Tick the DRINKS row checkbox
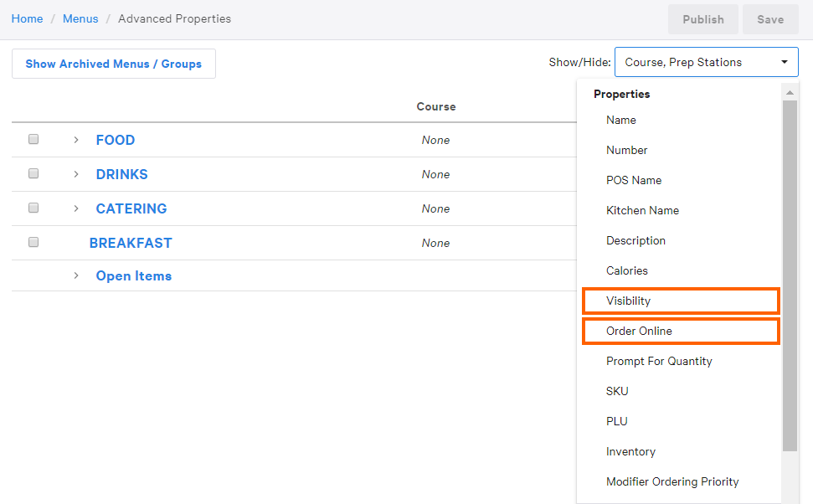Screen dimensions: 813x504 tap(33, 174)
